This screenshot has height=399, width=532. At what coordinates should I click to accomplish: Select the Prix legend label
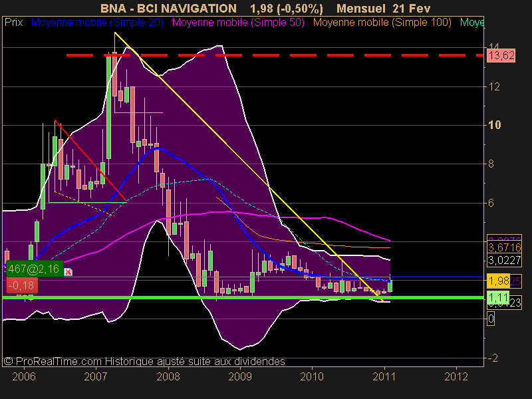13,23
